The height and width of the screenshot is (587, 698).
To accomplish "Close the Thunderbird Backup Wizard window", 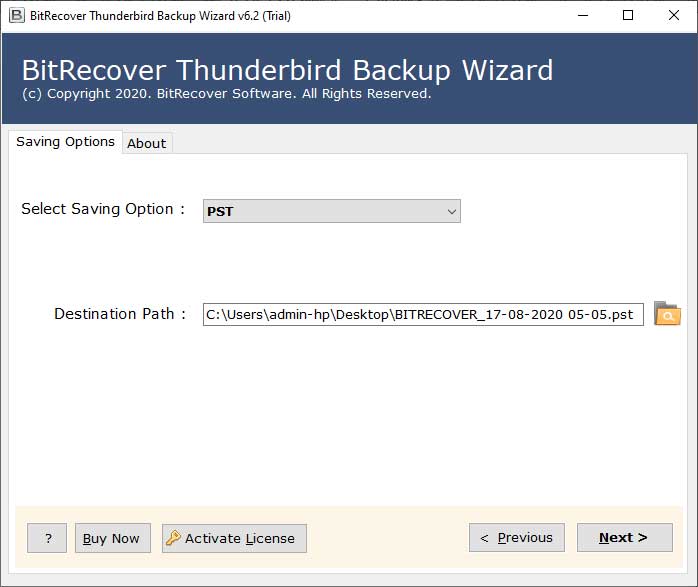I will tap(674, 16).
